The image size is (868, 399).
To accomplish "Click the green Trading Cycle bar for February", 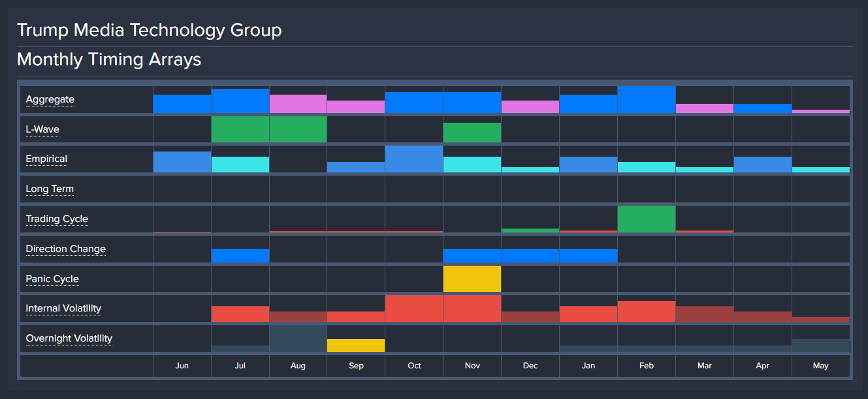I will tap(647, 219).
